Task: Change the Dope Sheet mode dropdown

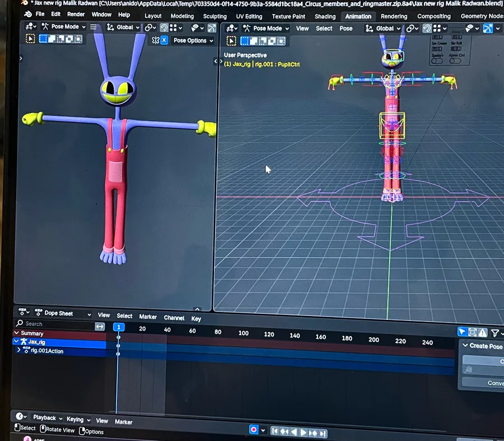Action: [63, 313]
